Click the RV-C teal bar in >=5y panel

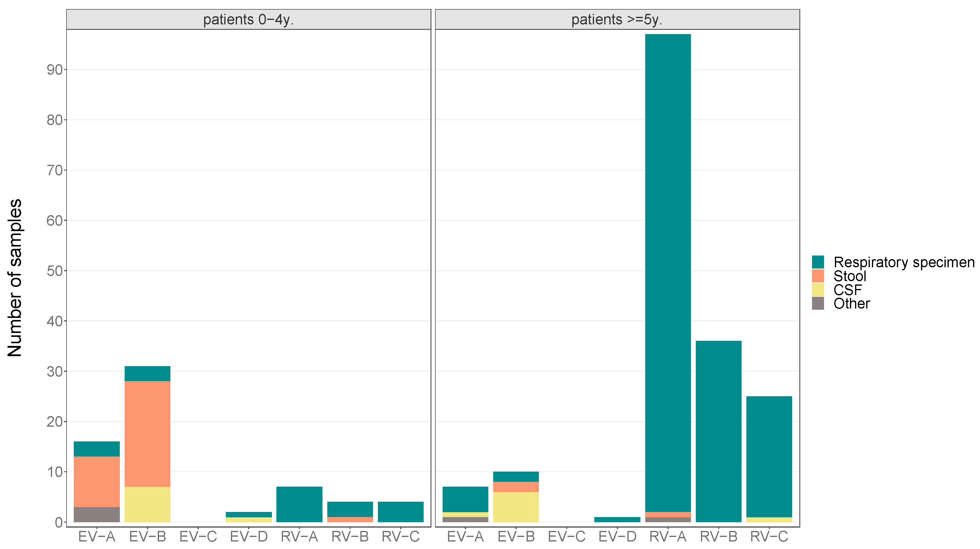click(769, 457)
